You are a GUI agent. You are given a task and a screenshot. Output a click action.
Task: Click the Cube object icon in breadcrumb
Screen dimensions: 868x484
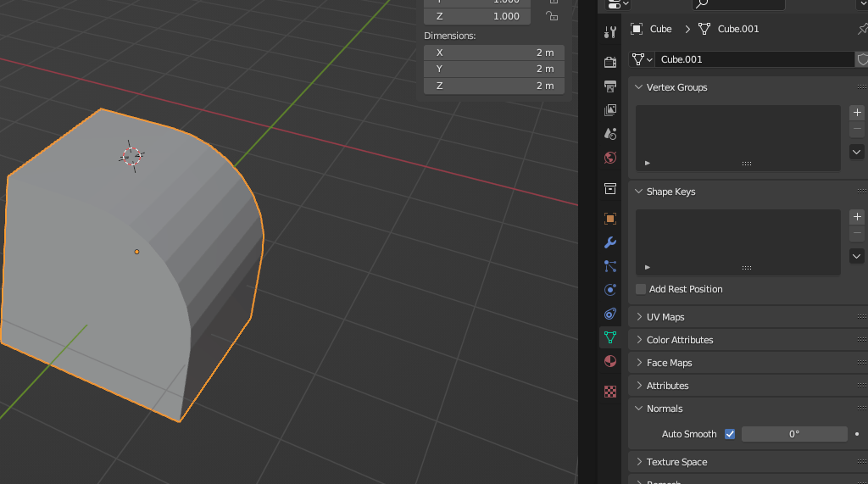click(637, 29)
